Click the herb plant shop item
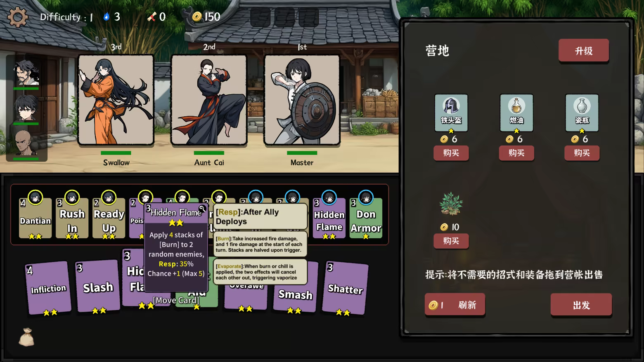This screenshot has height=362, width=644. click(x=451, y=204)
